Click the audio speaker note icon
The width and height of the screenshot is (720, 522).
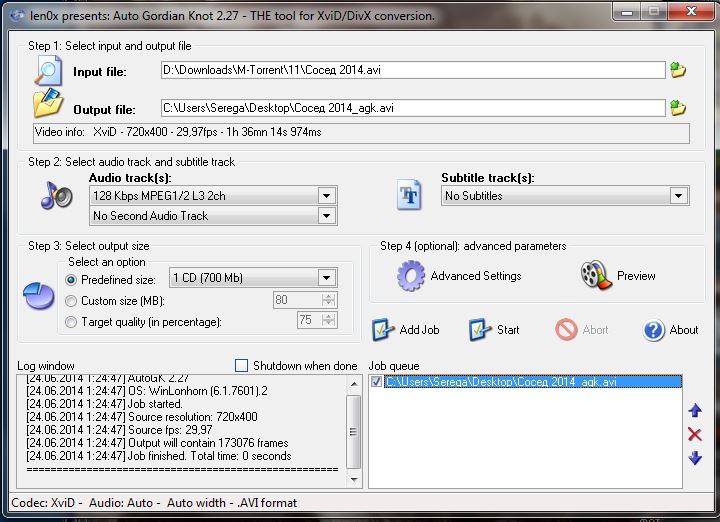tap(56, 196)
